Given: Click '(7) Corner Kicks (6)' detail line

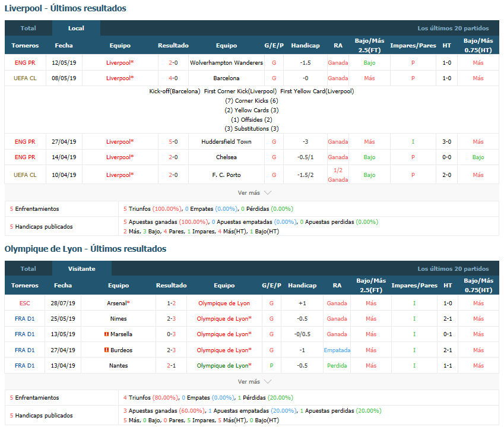Looking at the screenshot, I should [251, 100].
